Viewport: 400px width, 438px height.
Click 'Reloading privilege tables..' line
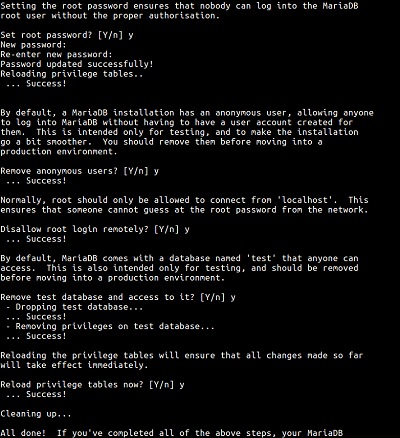72,74
